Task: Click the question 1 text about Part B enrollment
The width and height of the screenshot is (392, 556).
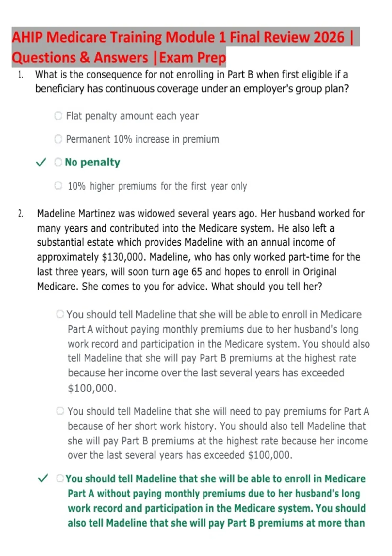Action: coord(192,81)
